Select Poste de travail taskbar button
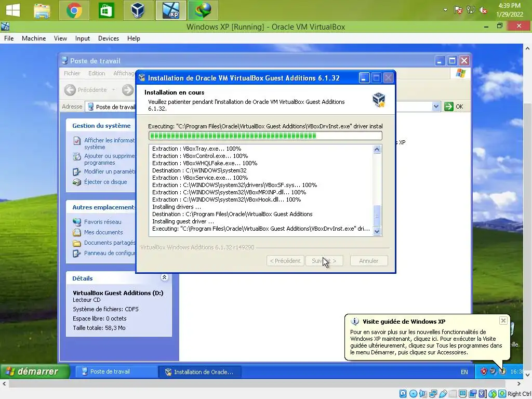The width and height of the screenshot is (532, 399). pyautogui.click(x=116, y=371)
